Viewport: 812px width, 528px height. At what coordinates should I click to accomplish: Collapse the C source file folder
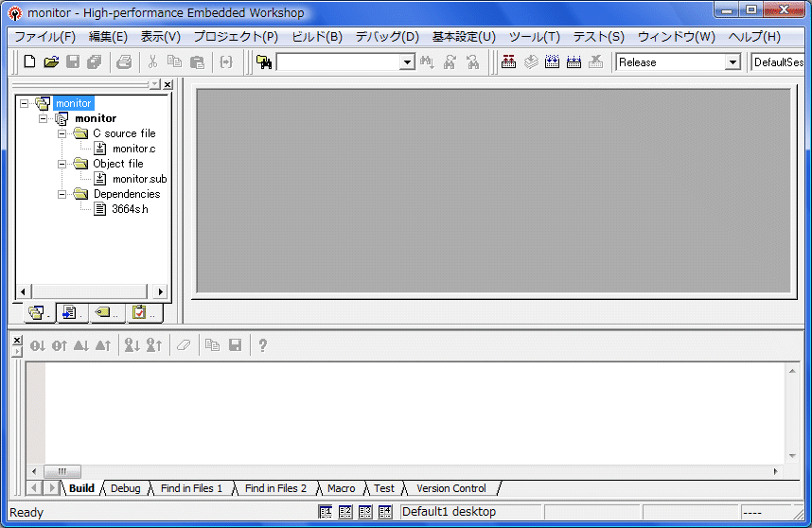tap(62, 133)
